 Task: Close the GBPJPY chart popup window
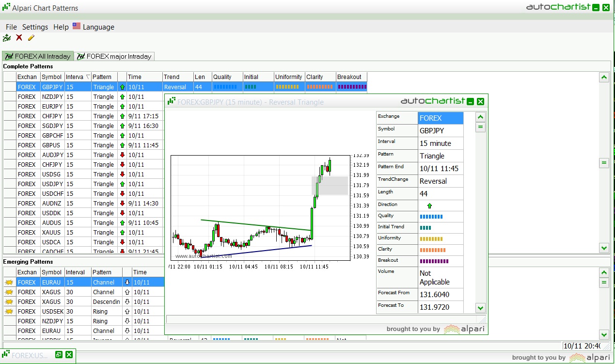pyautogui.click(x=480, y=101)
